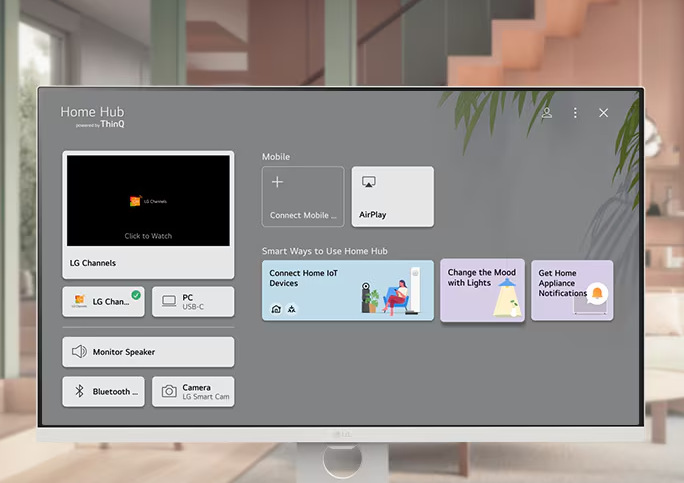Open the three-dot more options menu
Viewport: 684px width, 483px height.
575,113
